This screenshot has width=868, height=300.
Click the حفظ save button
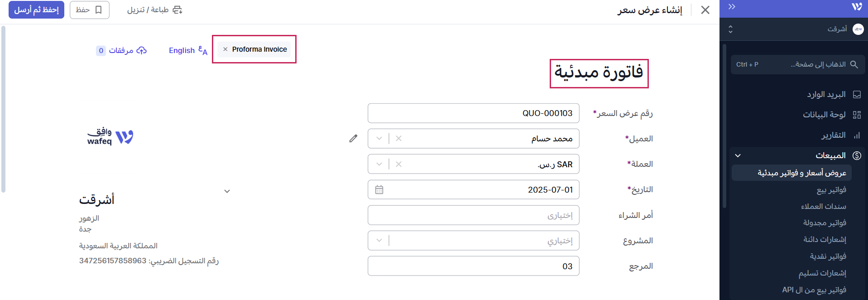tap(89, 10)
